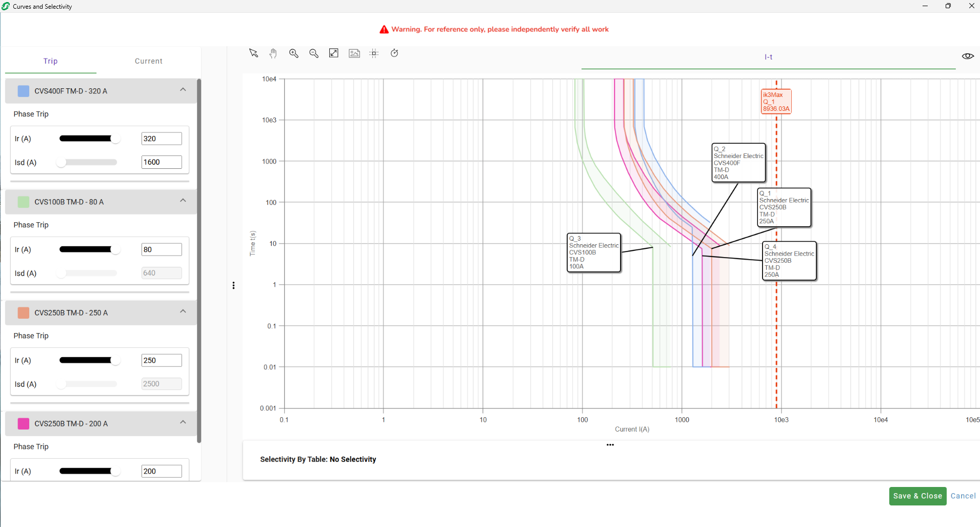The image size is (980, 527).
Task: Click the stopwatch timer icon in toolbar
Action: 394,53
